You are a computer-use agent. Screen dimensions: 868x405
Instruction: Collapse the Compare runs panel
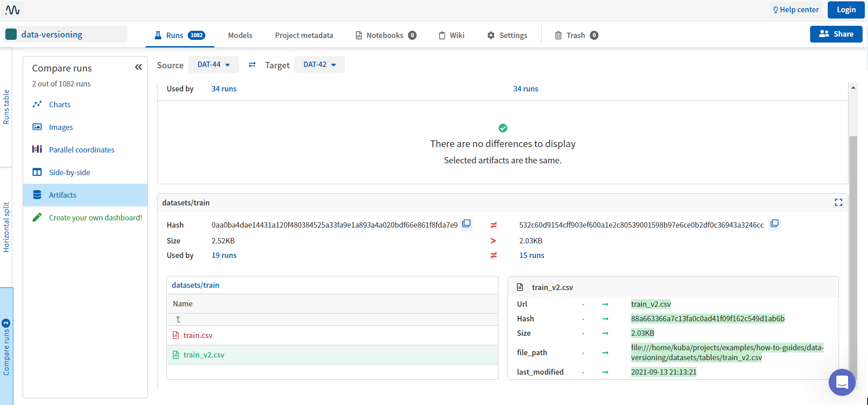coord(138,67)
